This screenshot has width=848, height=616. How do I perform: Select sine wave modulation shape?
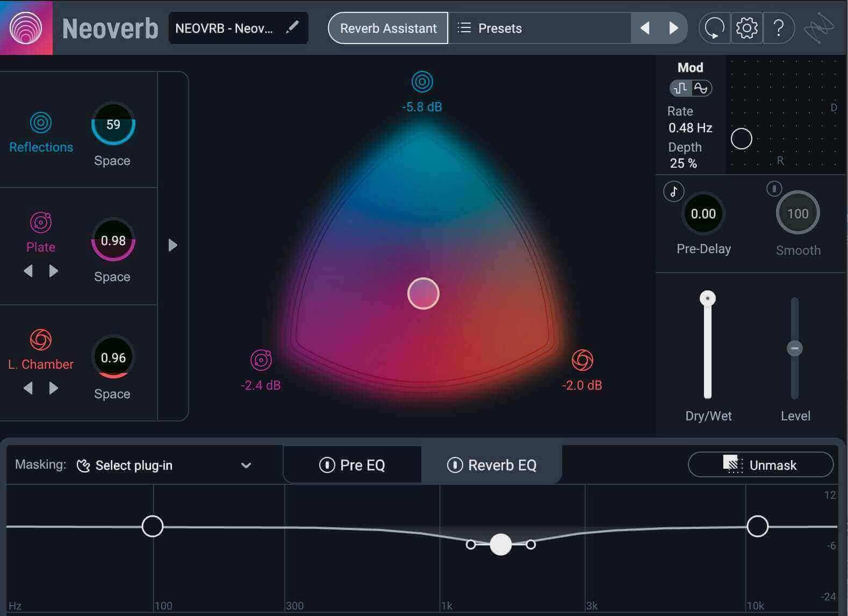click(x=701, y=88)
